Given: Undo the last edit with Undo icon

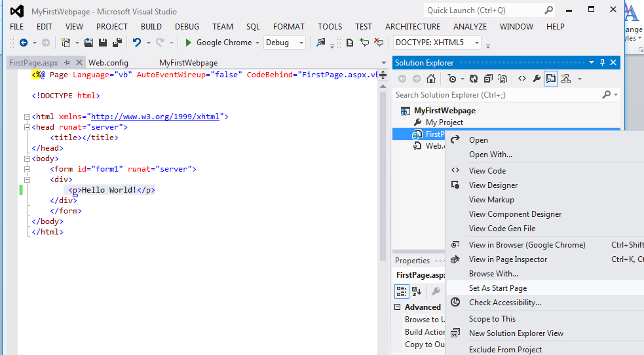Looking at the screenshot, I should coord(137,43).
